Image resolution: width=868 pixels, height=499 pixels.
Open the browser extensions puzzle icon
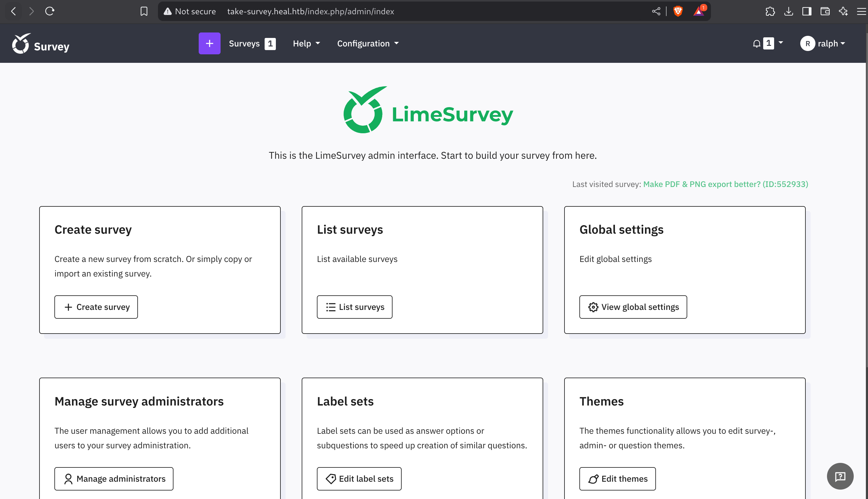[x=770, y=11]
